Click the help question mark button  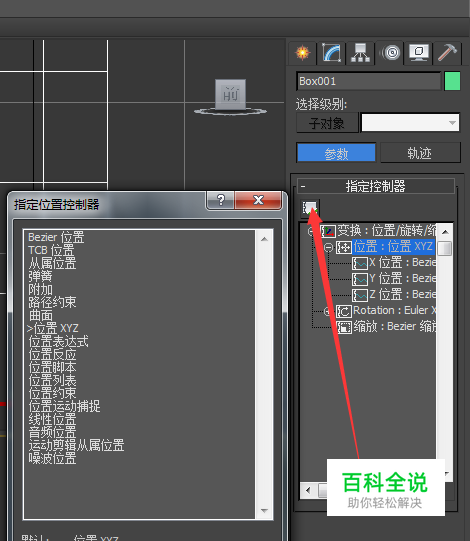click(221, 200)
